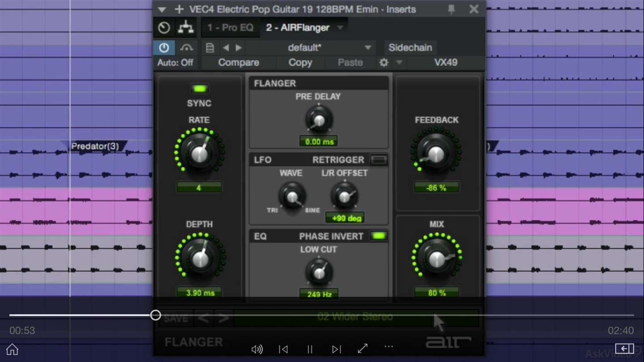Click the 02 Wider Stereo preset name

click(355, 317)
